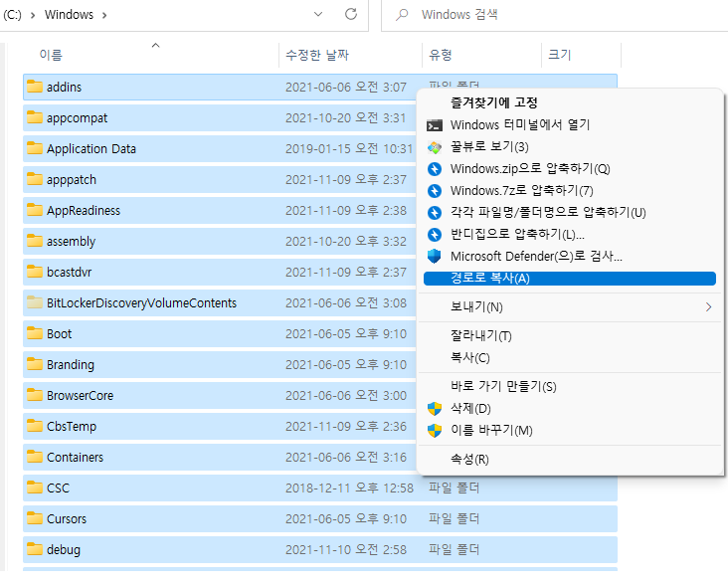Click the Application Data folder icon
This screenshot has height=586, width=728.
[35, 148]
